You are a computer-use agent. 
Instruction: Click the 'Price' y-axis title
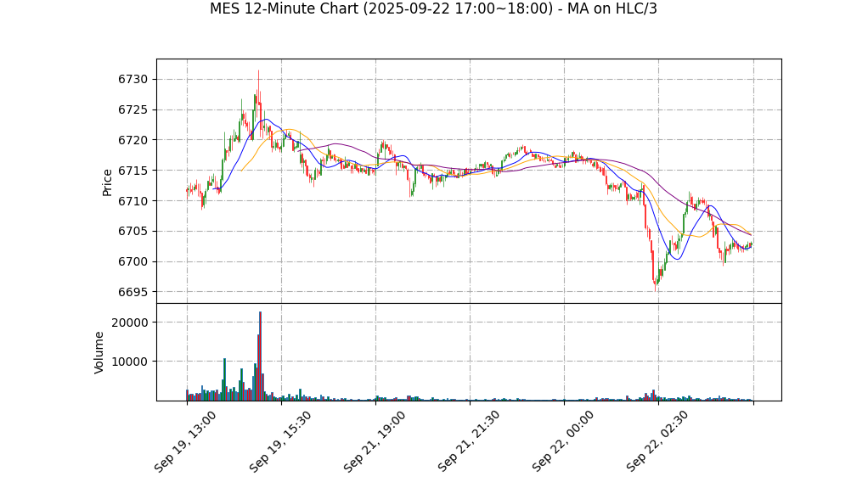107,182
